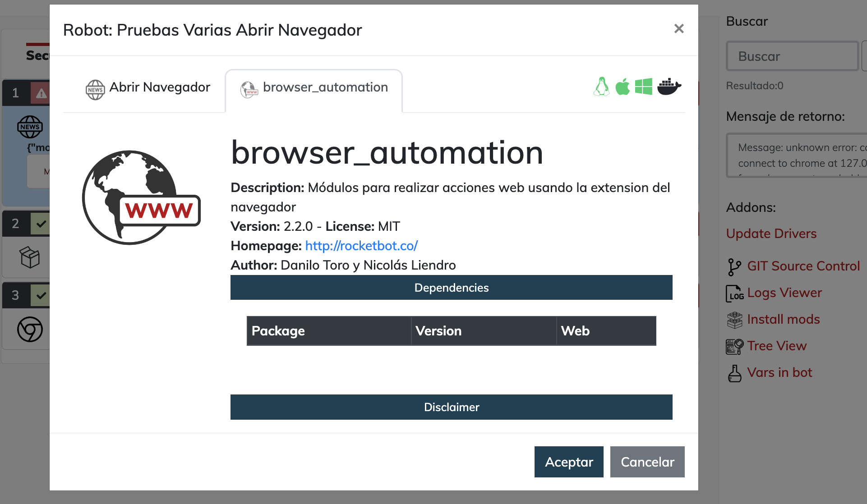867x504 pixels.
Task: Click the Install mods brick icon
Action: pos(734,320)
